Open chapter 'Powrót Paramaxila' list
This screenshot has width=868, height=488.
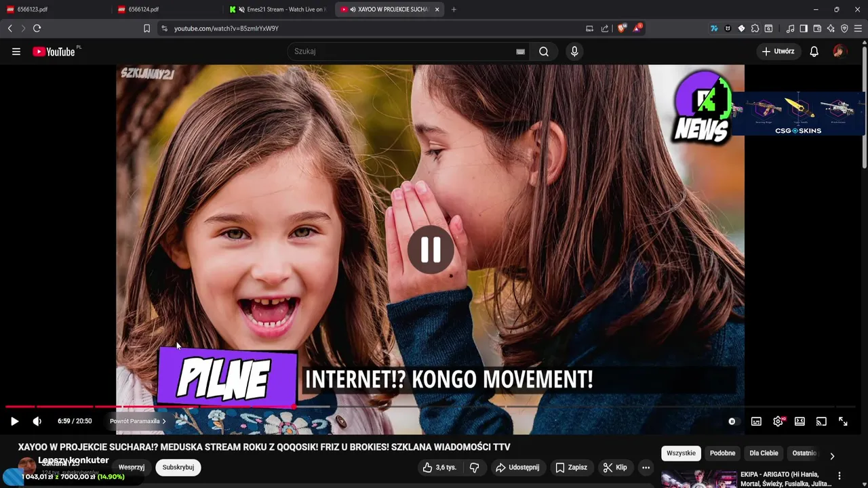coord(138,421)
